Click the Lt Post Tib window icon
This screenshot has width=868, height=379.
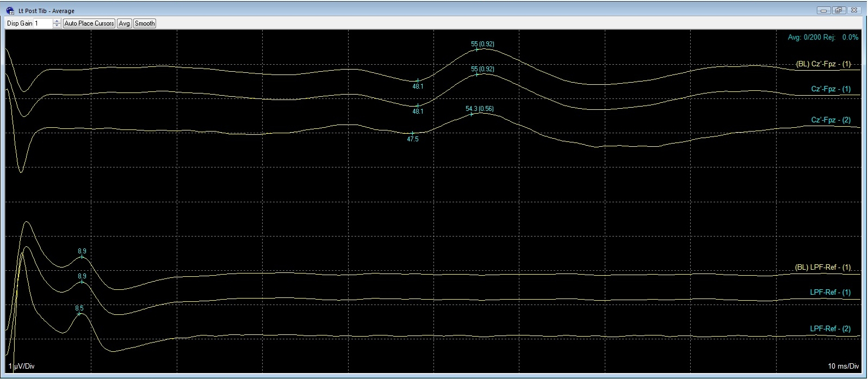(x=10, y=10)
